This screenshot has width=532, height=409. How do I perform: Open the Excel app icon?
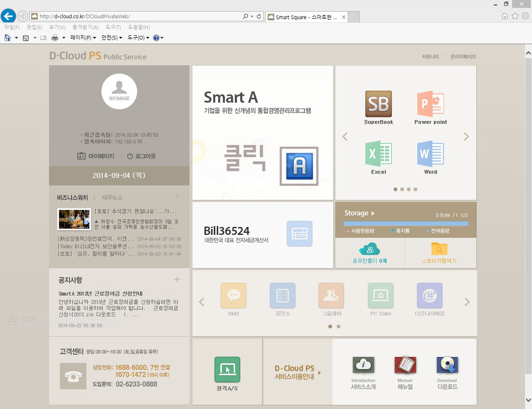coord(378,154)
